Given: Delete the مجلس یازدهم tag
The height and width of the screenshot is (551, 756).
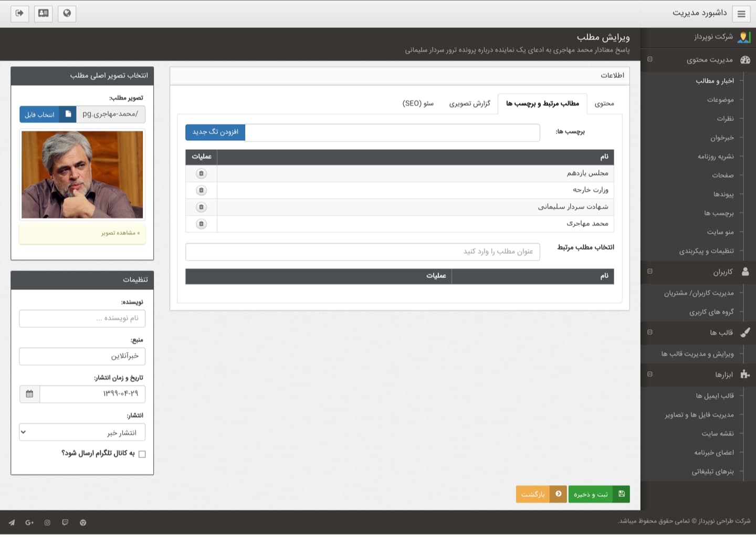Looking at the screenshot, I should click(201, 173).
